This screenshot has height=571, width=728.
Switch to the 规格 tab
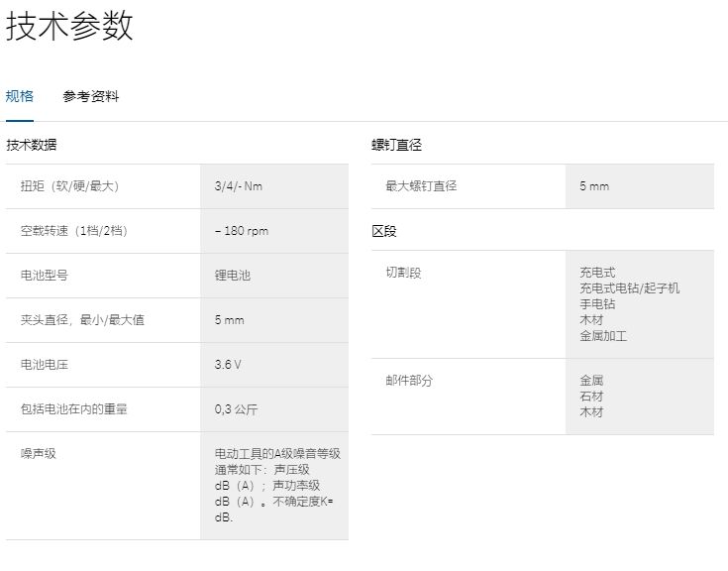(20, 96)
